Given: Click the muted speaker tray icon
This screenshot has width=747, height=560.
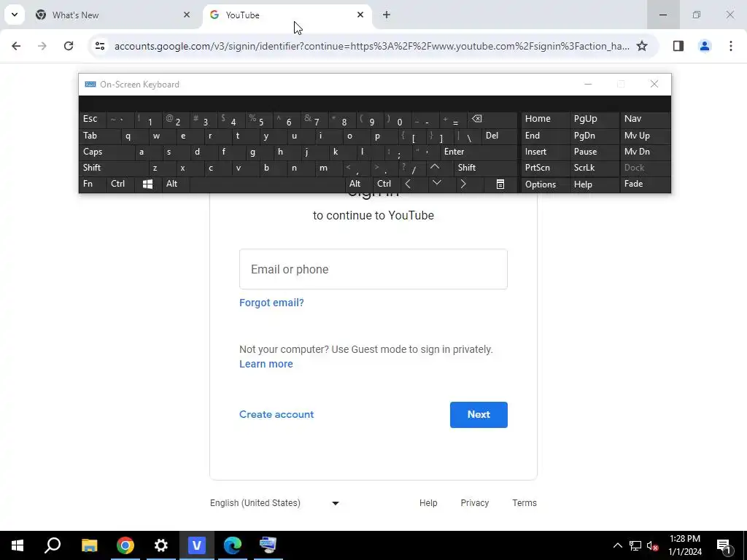Looking at the screenshot, I should click(652, 545).
